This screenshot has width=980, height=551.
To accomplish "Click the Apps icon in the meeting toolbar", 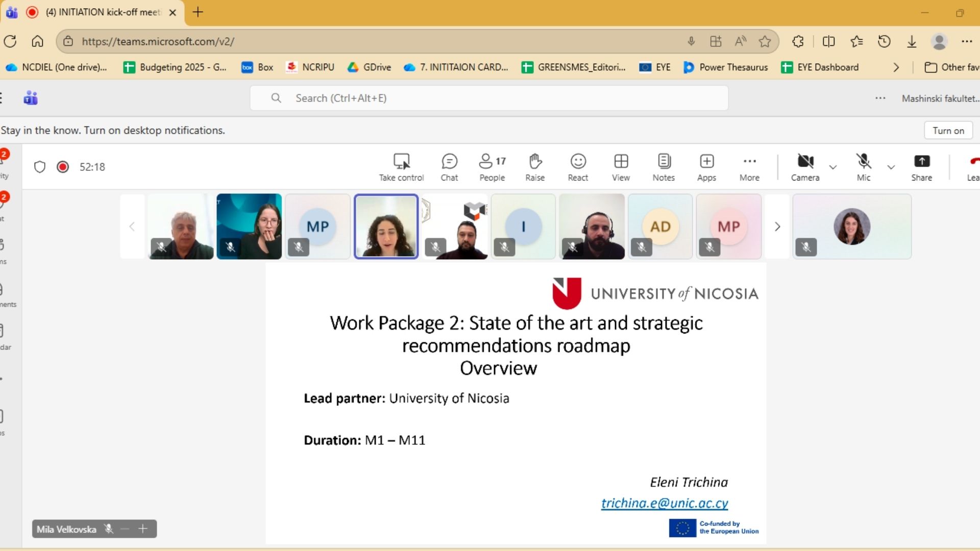I will click(706, 167).
